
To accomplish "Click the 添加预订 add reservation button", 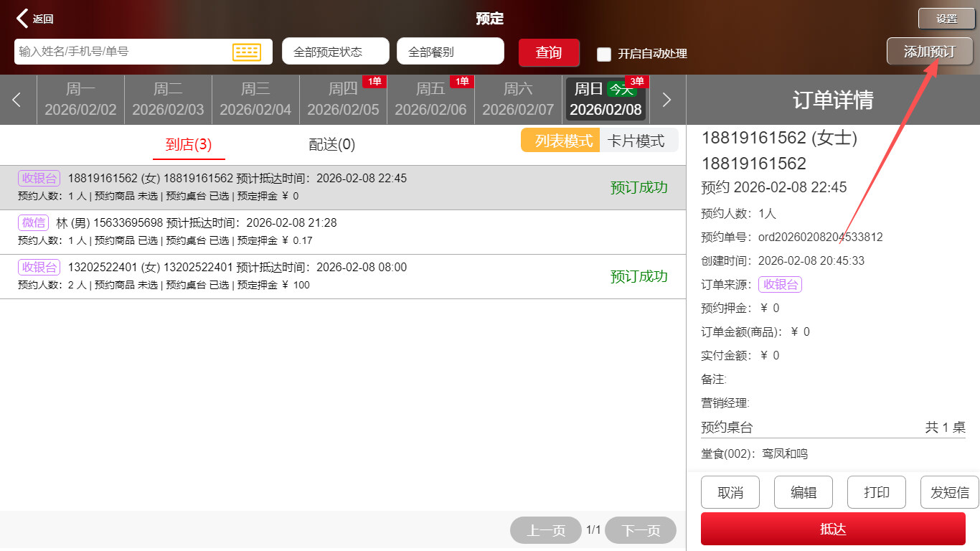I will coord(929,52).
